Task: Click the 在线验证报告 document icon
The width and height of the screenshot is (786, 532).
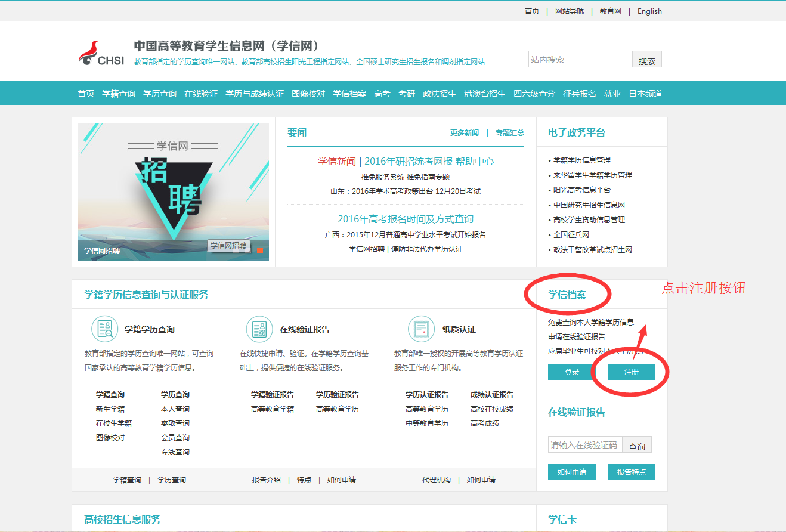Action: click(259, 329)
